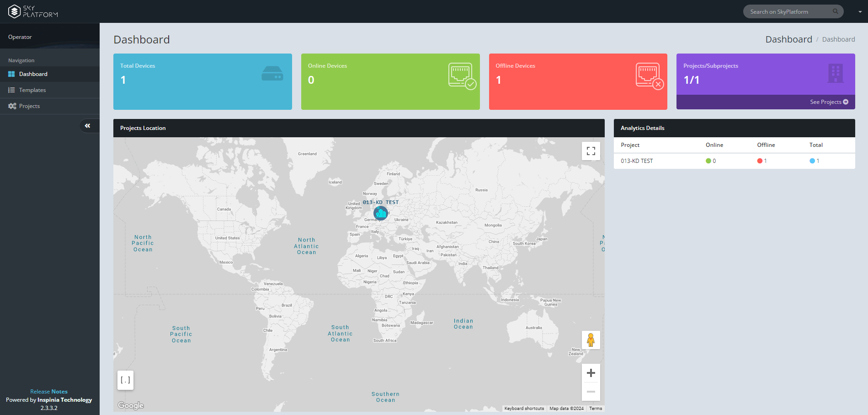
Task: Collapse the sidebar with double chevron
Action: pyautogui.click(x=87, y=126)
